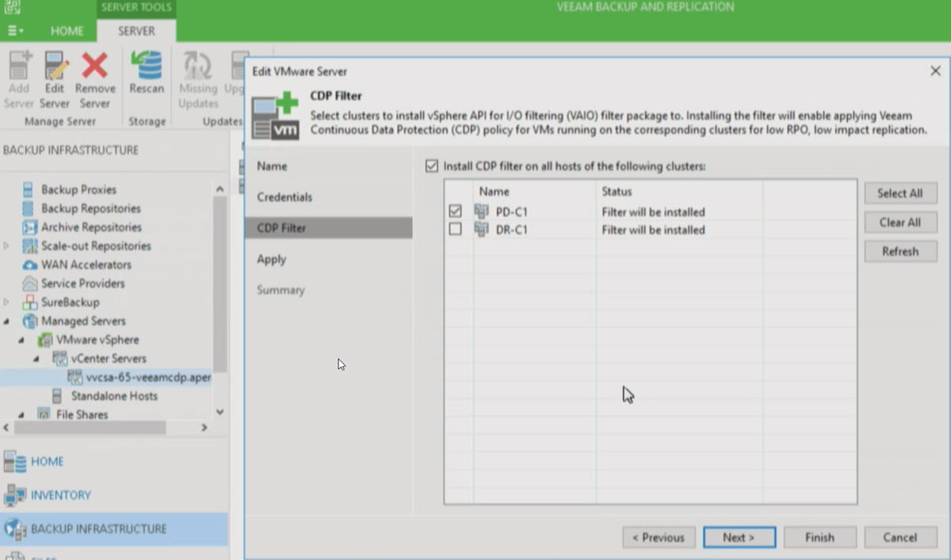The height and width of the screenshot is (560, 951).
Task: Go to the Credentials wizard step
Action: tap(285, 196)
